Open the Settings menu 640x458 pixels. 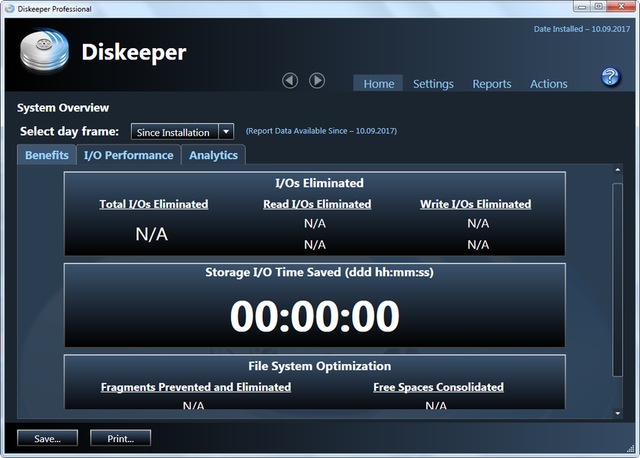click(433, 84)
